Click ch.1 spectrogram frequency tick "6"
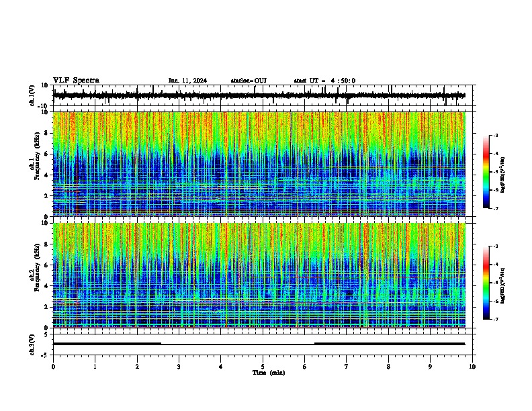The image size is (532, 411). pyautogui.click(x=46, y=154)
